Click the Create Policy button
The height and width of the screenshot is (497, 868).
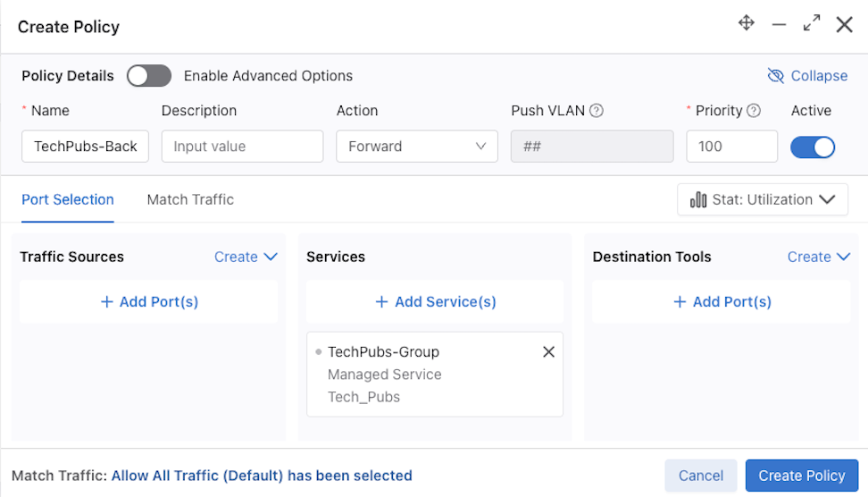802,476
